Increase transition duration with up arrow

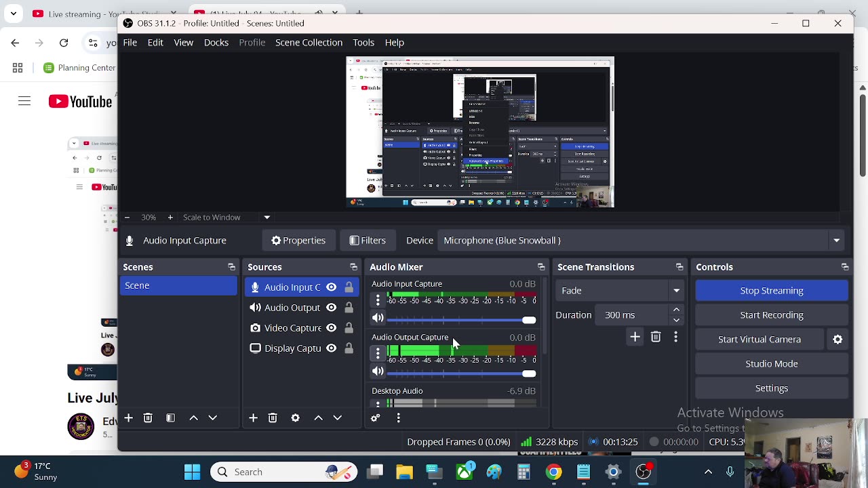pos(676,310)
